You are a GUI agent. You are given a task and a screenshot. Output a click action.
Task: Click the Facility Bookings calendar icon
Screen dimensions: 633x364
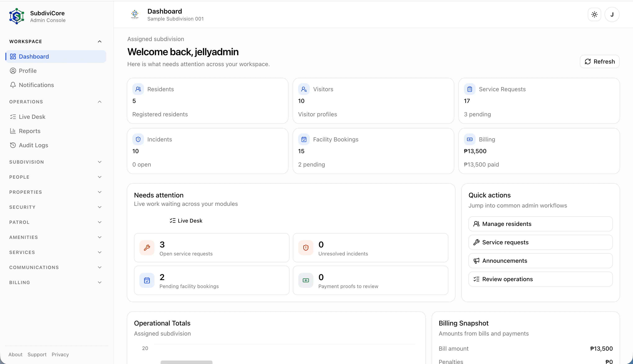pyautogui.click(x=304, y=139)
